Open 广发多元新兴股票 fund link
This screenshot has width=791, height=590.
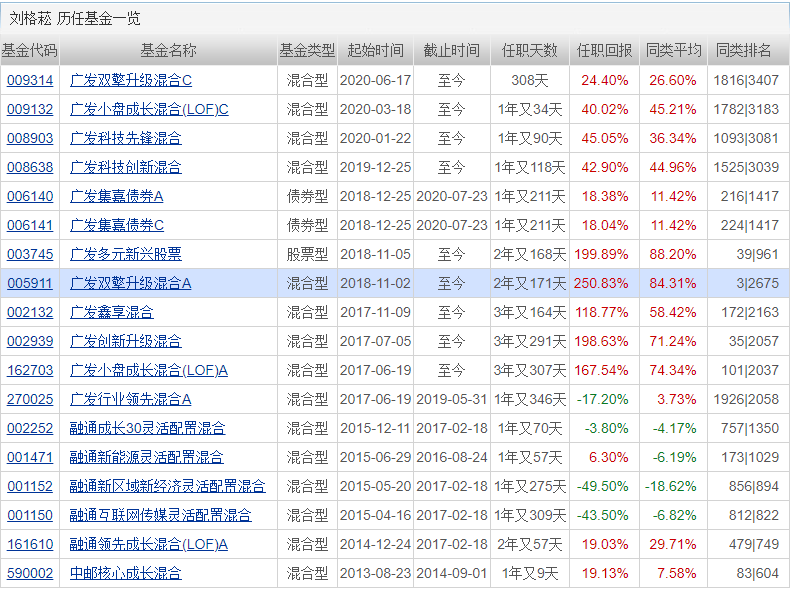[x=126, y=254]
